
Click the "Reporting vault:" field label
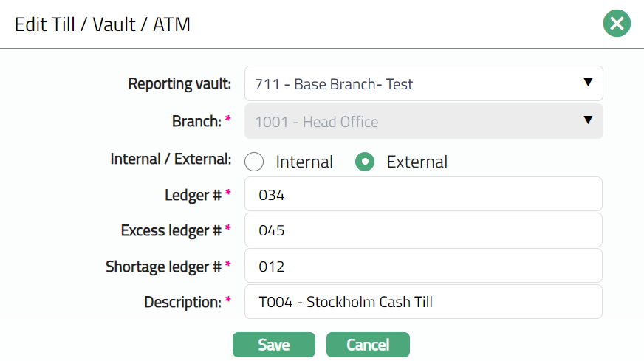coord(179,83)
